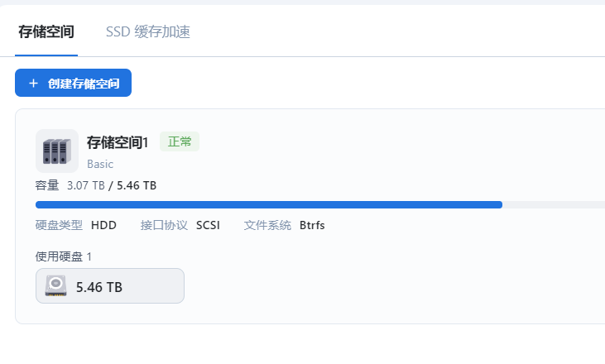Select the 存储空间1 title
This screenshot has height=364, width=605.
(118, 142)
